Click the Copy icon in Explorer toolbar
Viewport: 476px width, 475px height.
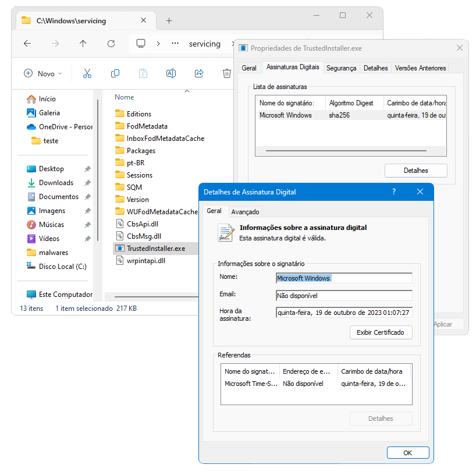(x=115, y=73)
